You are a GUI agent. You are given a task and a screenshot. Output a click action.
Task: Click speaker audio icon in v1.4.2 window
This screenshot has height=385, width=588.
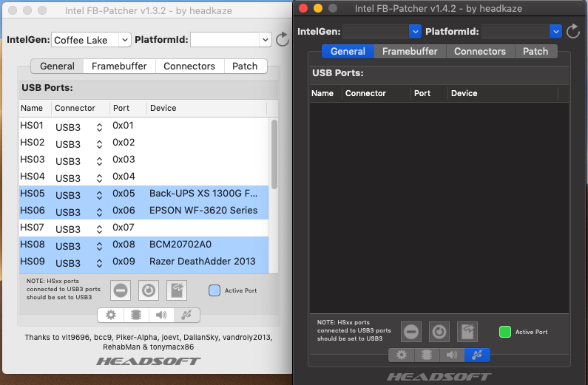(452, 355)
